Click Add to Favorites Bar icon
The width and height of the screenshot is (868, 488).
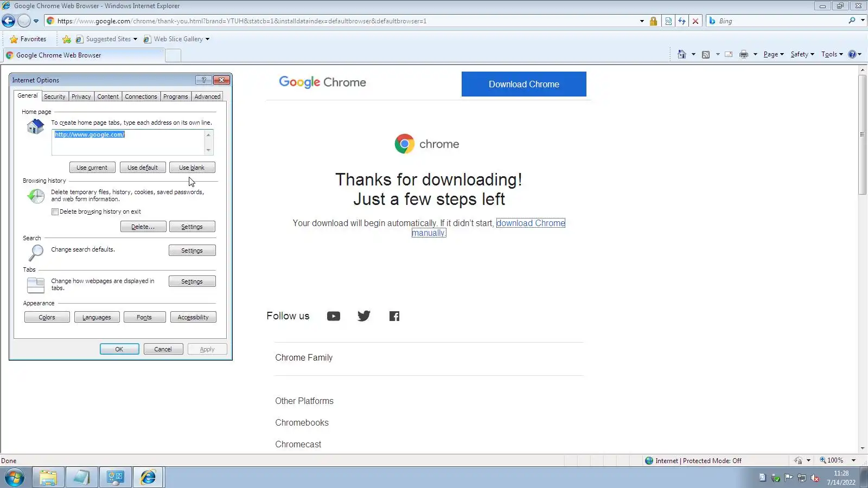67,39
